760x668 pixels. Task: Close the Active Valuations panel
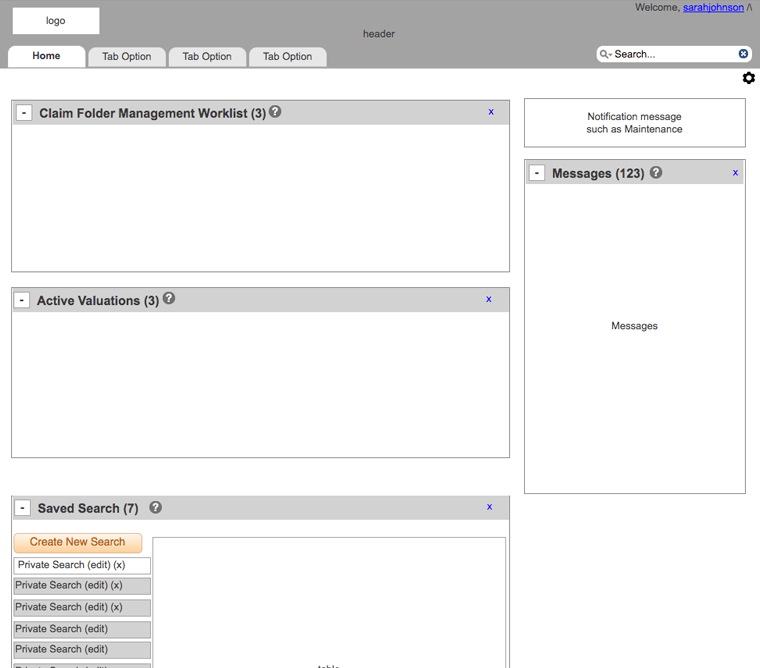coord(489,299)
